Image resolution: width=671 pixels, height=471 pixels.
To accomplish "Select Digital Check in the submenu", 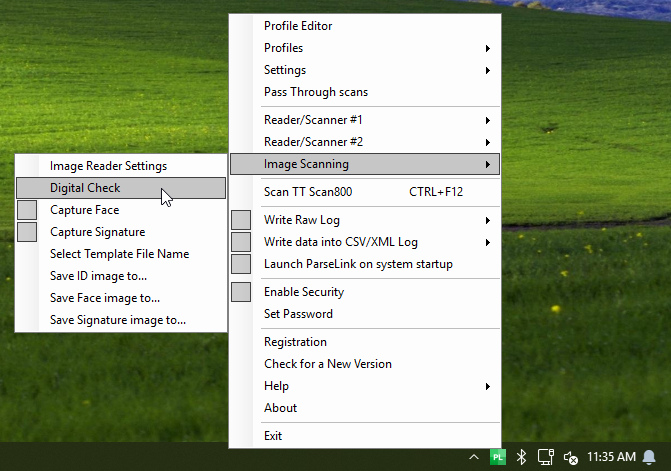I will coord(121,188).
